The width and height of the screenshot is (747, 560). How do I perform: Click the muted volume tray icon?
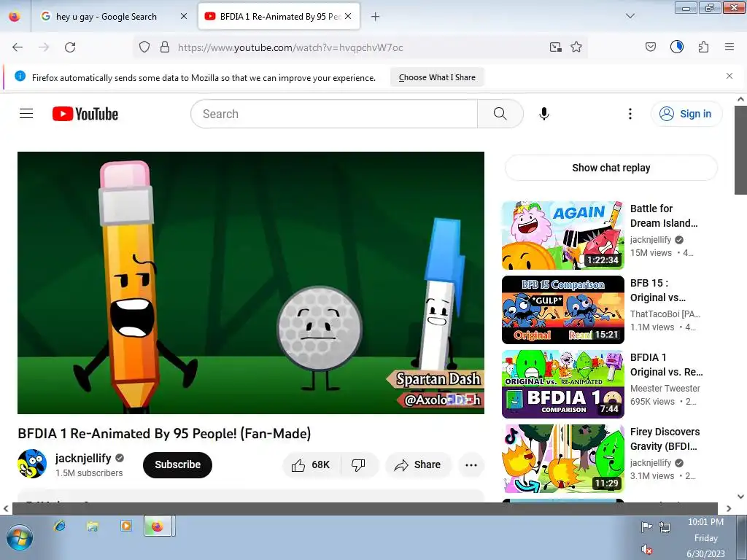[x=647, y=550]
